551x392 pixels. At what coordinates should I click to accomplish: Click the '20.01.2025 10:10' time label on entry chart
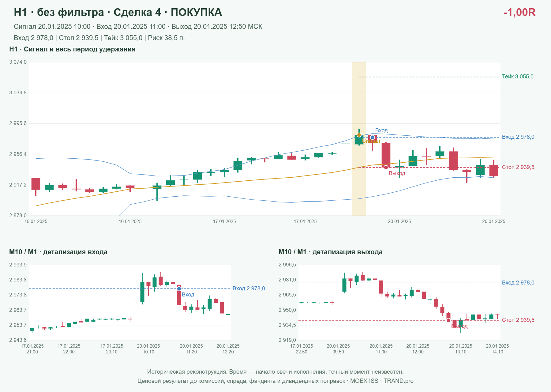point(148,349)
